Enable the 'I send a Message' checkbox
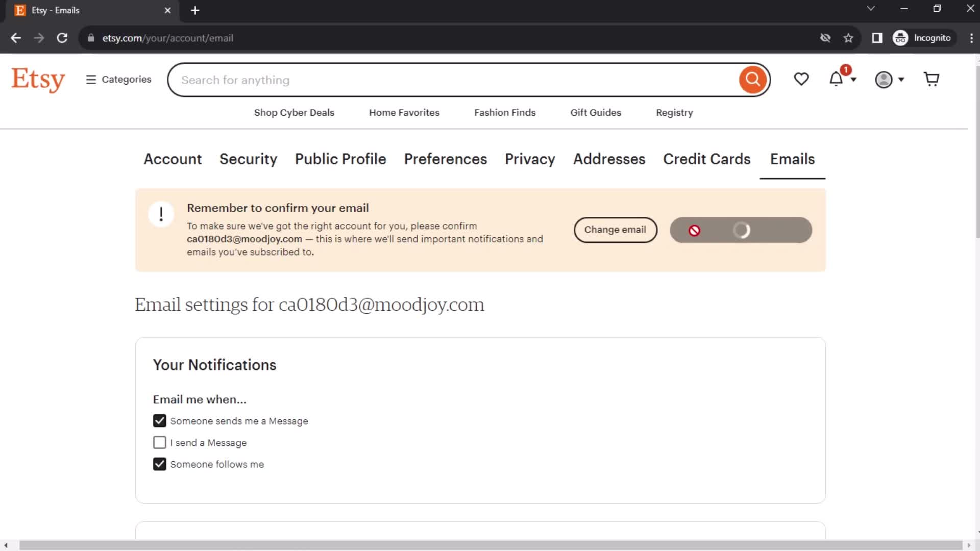980x551 pixels. pos(160,443)
